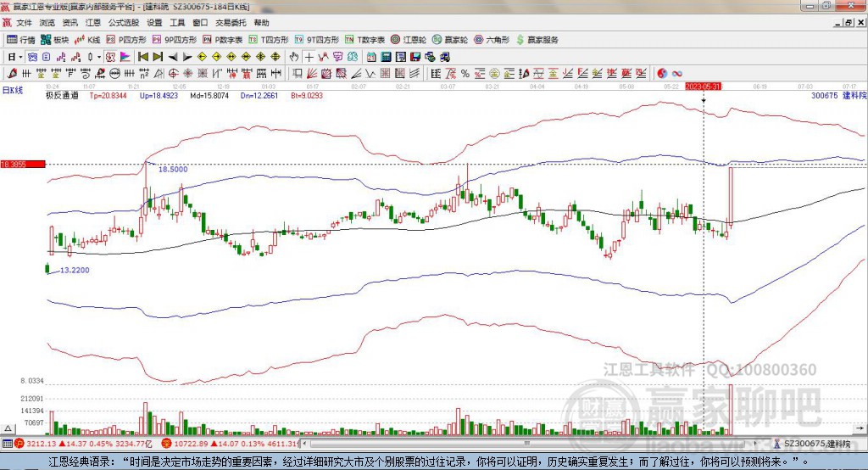Expand the candlestick style dropdown arrow
This screenshot has width=868, height=470.
99,57
